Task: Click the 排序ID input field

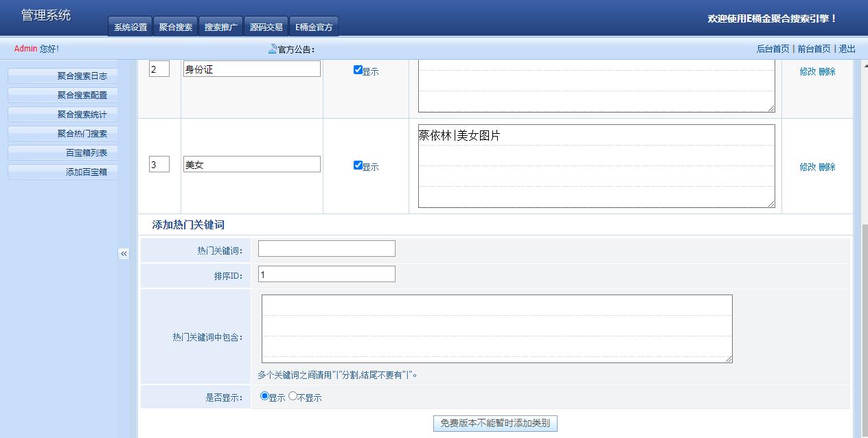Action: click(327, 274)
